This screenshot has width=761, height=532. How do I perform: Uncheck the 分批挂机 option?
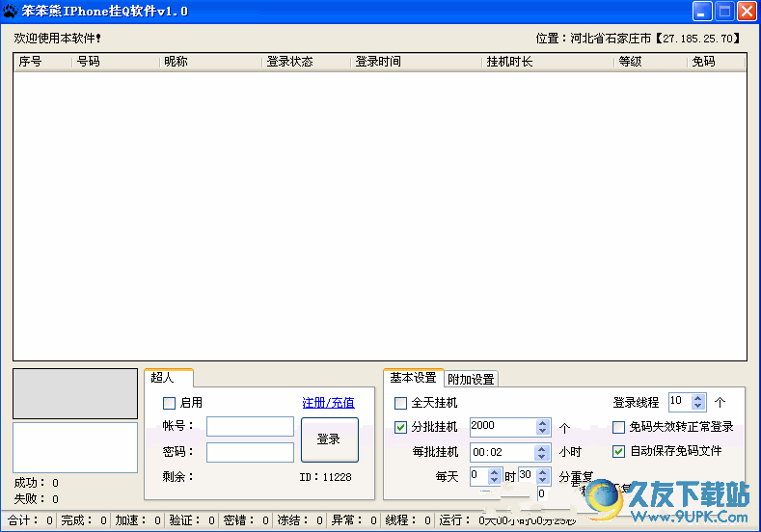(400, 427)
